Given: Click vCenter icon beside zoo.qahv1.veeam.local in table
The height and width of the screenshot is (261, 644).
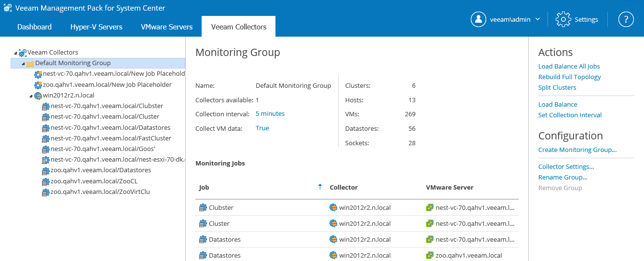Looking at the screenshot, I should pos(430,256).
